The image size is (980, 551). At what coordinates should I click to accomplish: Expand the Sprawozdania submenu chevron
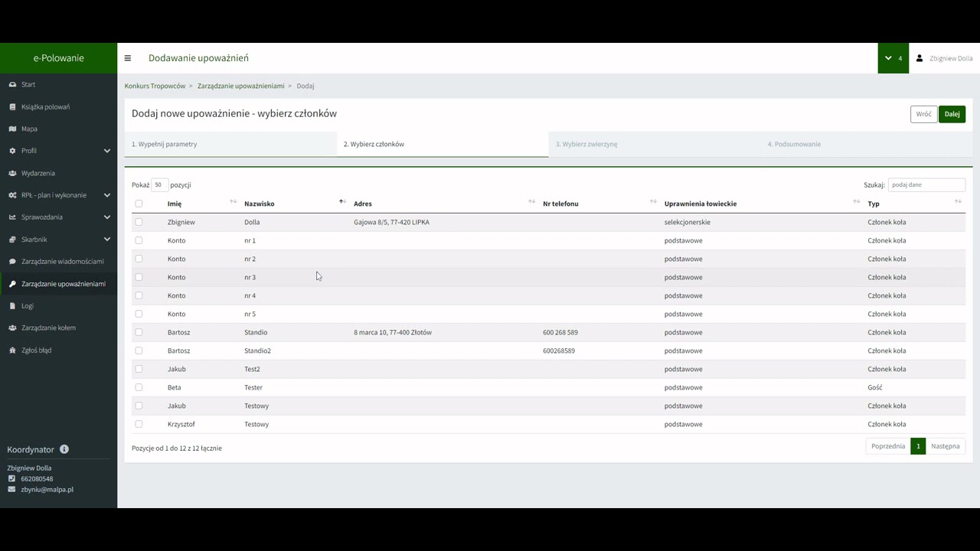tap(107, 217)
